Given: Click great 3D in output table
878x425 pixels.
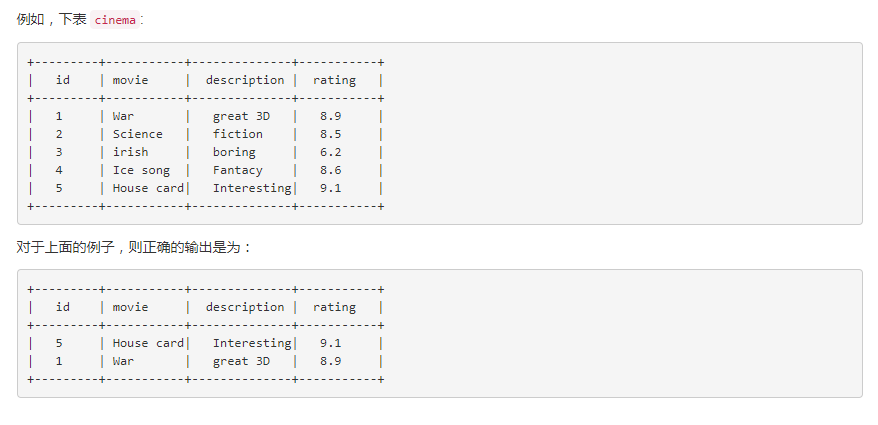Looking at the screenshot, I should pos(241,362).
